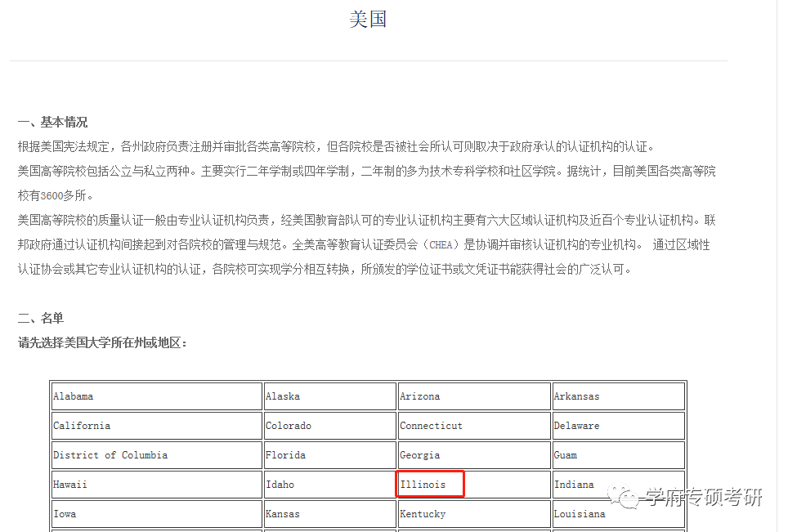
Task: Select Arizona from the table
Action: point(420,396)
